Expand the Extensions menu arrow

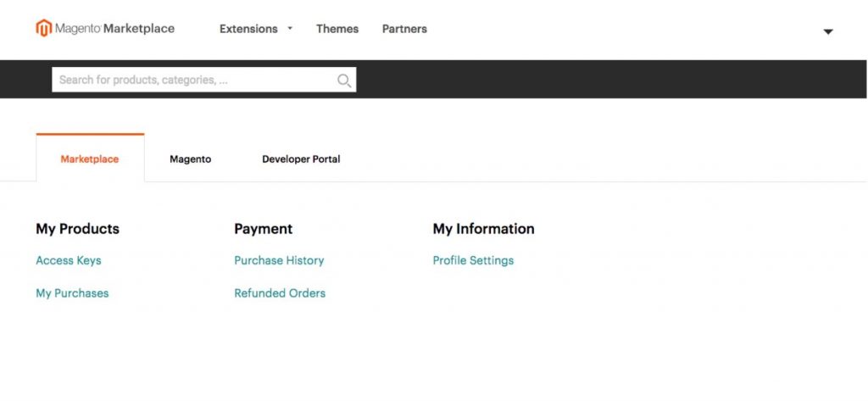[x=290, y=28]
